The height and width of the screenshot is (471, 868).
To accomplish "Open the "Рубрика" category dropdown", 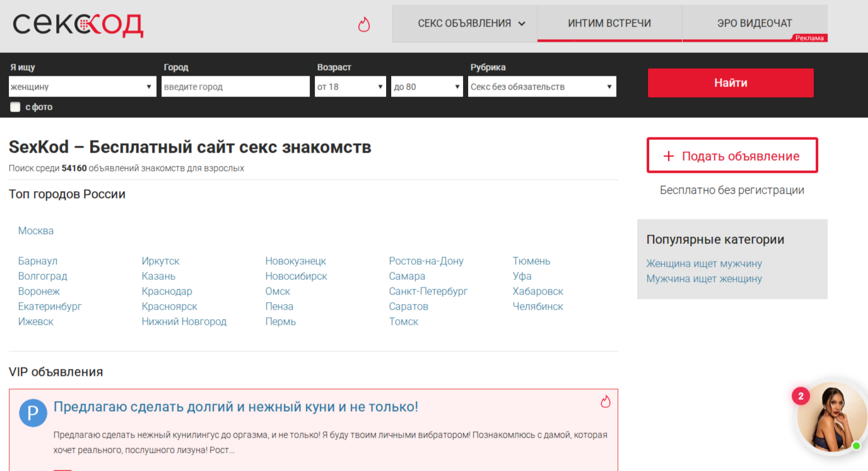I will pos(542,86).
